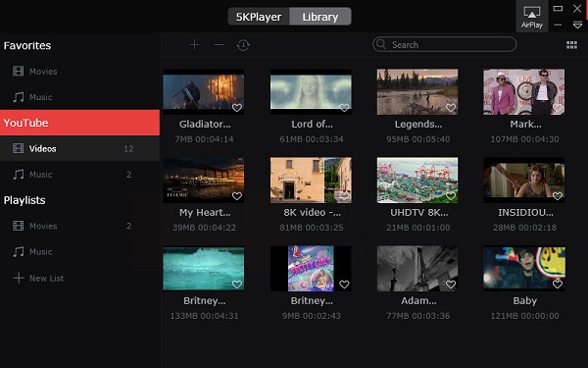Click the 'UHDTV 8K...' title text
Screen dimensions: 588x368
coord(418,213)
